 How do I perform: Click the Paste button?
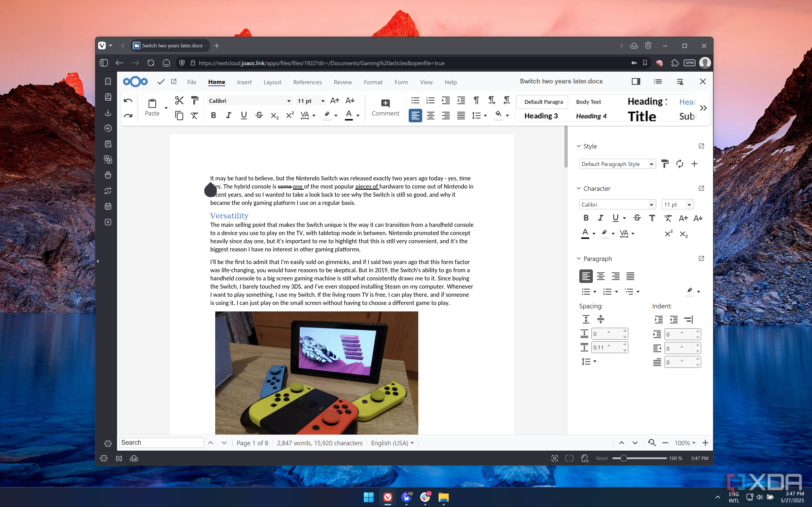point(152,108)
